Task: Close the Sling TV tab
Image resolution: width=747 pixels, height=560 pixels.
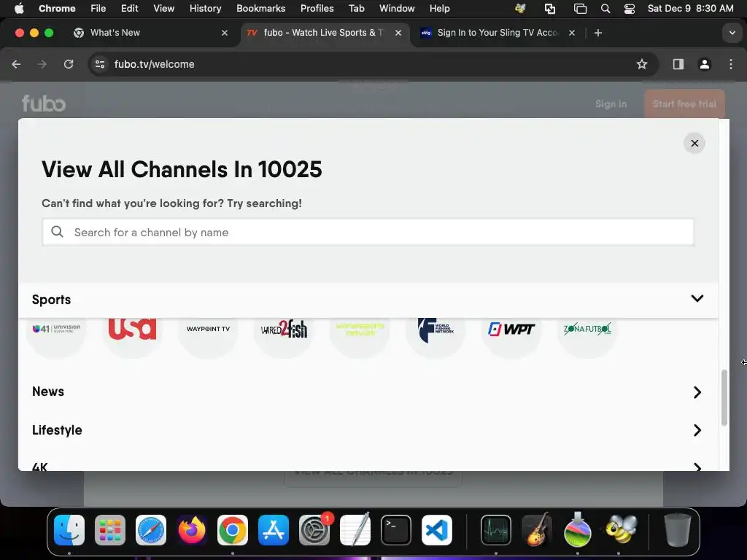Action: [572, 33]
